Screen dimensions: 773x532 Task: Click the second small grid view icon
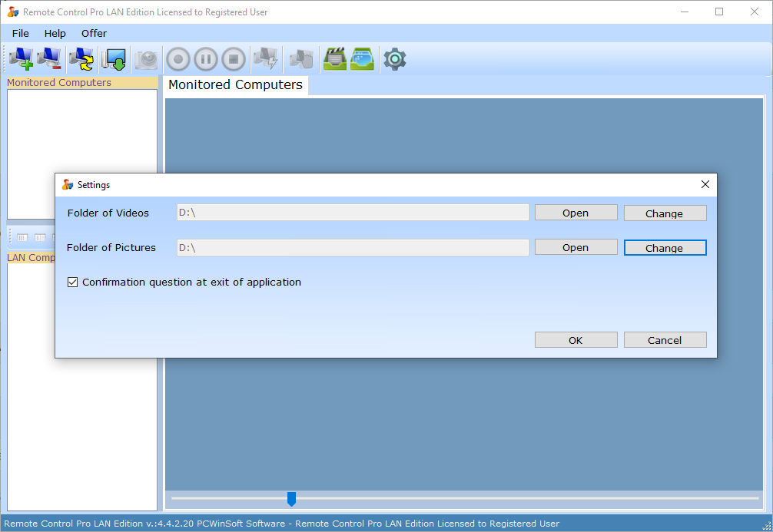coord(40,237)
